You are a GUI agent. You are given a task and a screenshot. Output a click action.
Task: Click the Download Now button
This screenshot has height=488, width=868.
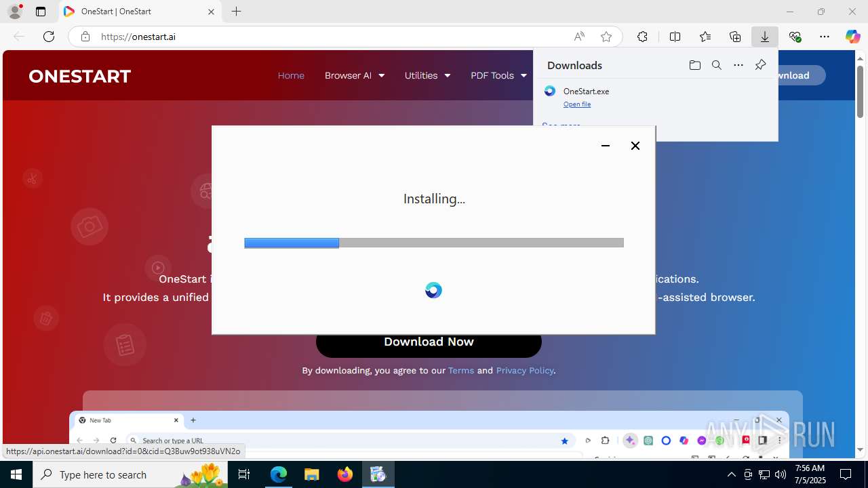point(429,343)
